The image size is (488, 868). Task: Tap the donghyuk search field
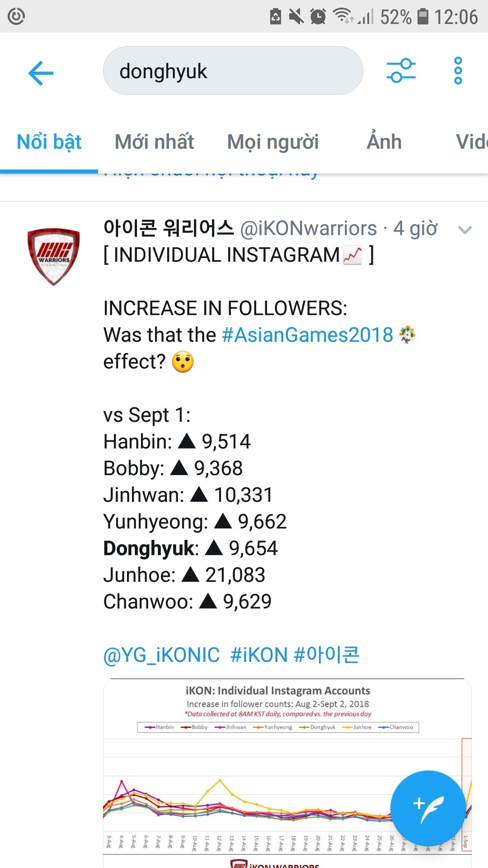[233, 71]
